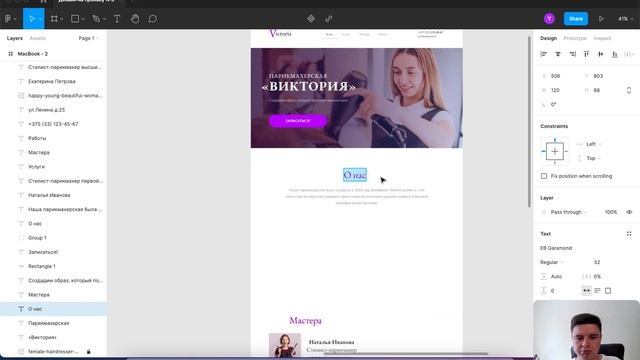Toggle constrain proportions
This screenshot has height=360, width=640.
point(629,90)
